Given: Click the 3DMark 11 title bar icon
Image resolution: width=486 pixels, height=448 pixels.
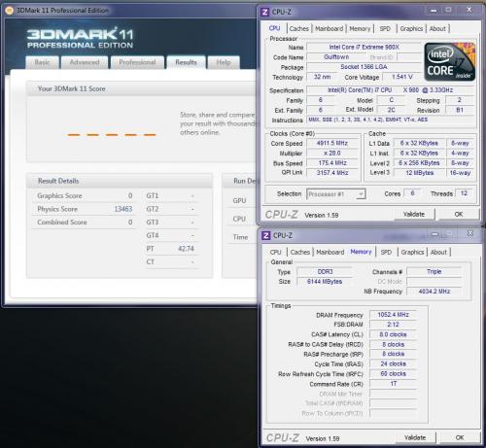Looking at the screenshot, I should (x=10, y=11).
